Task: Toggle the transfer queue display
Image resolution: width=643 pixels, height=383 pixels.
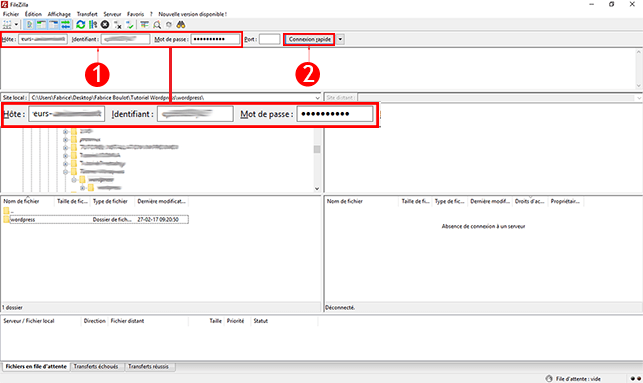Action: (66, 25)
